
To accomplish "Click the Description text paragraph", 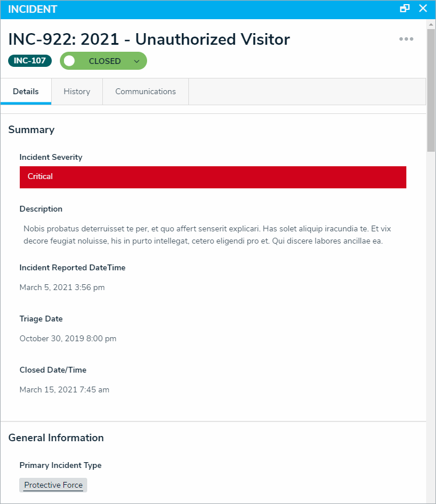I will [207, 235].
